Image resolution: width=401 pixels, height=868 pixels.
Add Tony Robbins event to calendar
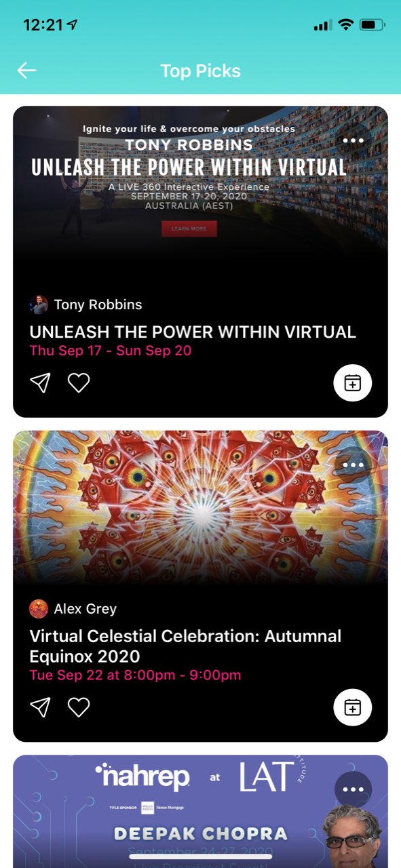coord(353,383)
